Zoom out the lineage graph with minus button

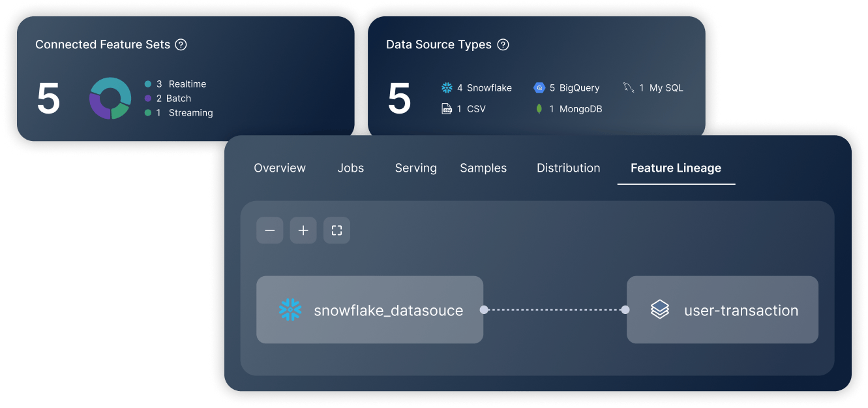pyautogui.click(x=269, y=230)
